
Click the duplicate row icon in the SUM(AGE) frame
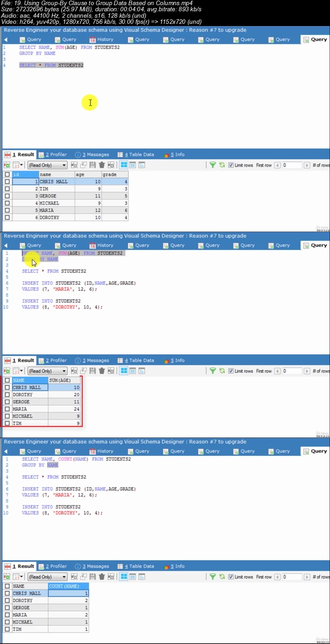(x=83, y=371)
